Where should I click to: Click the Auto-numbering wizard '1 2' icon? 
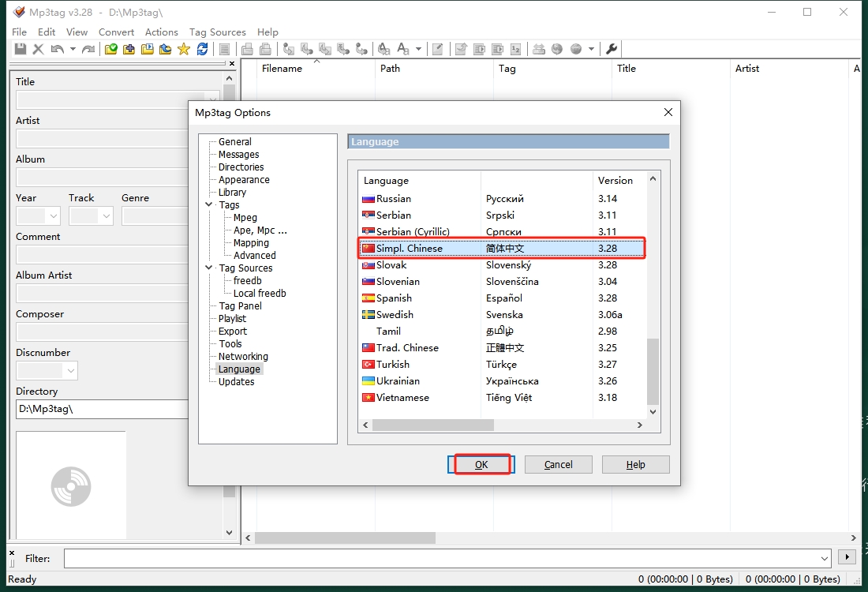pos(515,49)
